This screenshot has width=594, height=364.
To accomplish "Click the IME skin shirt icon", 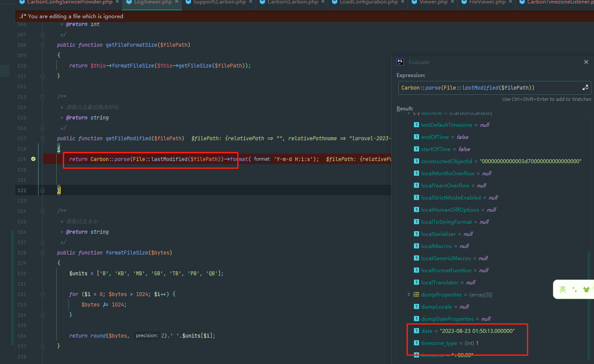I will tap(586, 290).
